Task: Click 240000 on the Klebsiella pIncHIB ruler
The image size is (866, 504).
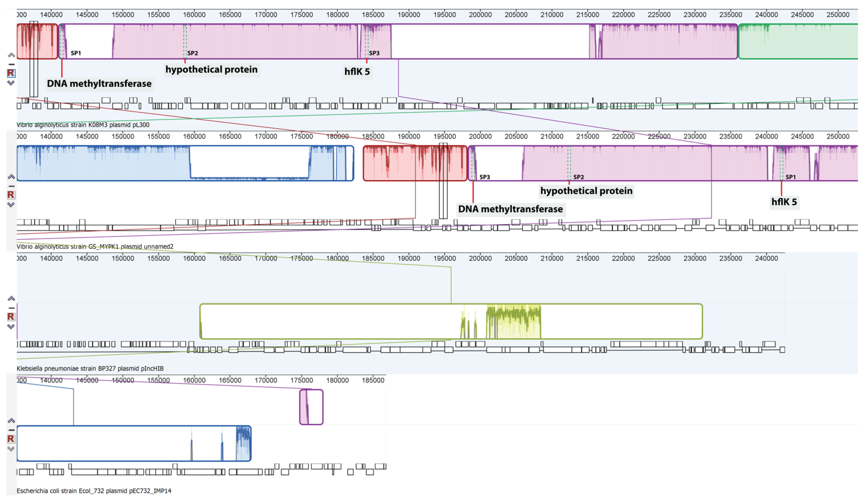Action: [766, 258]
